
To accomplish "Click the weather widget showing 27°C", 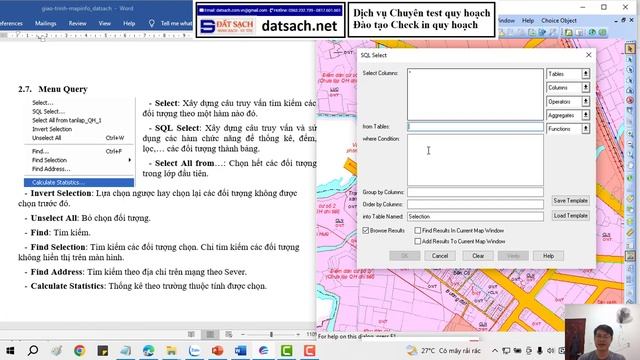I will tap(444, 351).
